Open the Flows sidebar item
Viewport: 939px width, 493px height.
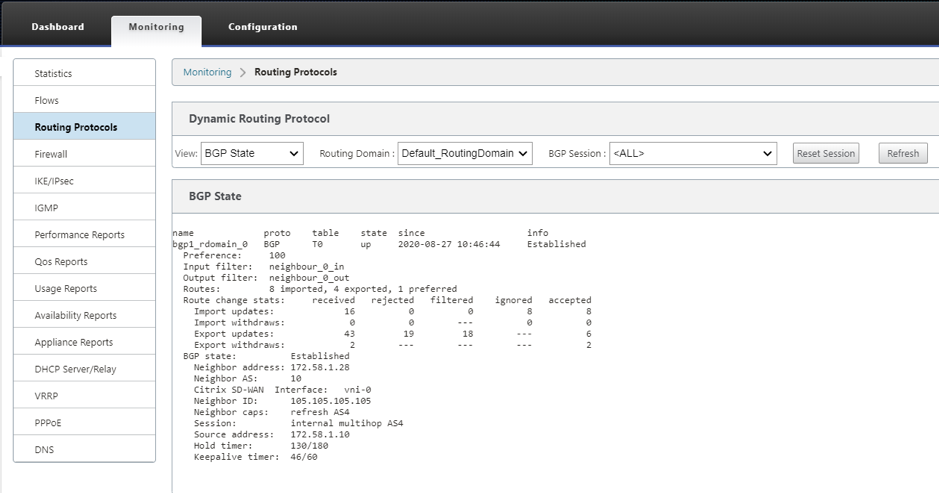84,100
